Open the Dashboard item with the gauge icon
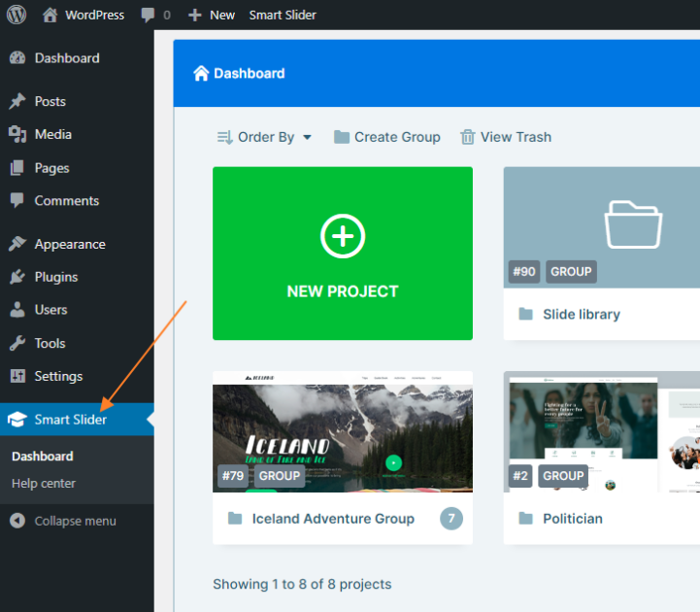This screenshot has height=612, width=700. 77,58
